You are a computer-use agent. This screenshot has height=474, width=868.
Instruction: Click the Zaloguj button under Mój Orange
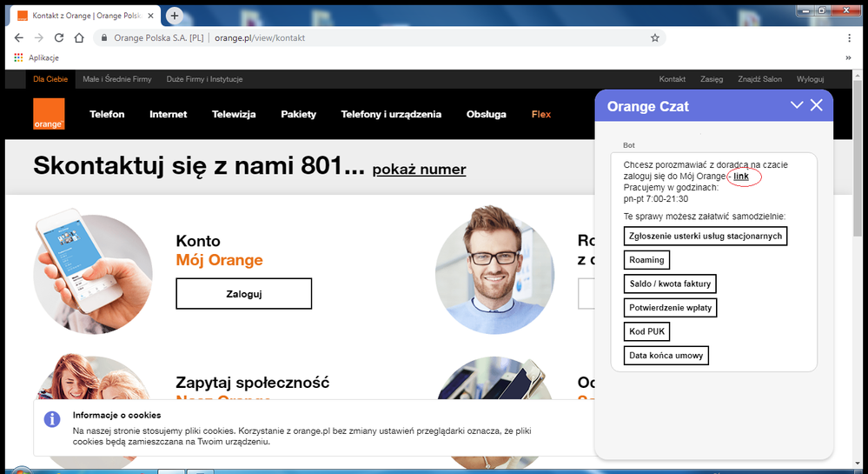click(243, 294)
